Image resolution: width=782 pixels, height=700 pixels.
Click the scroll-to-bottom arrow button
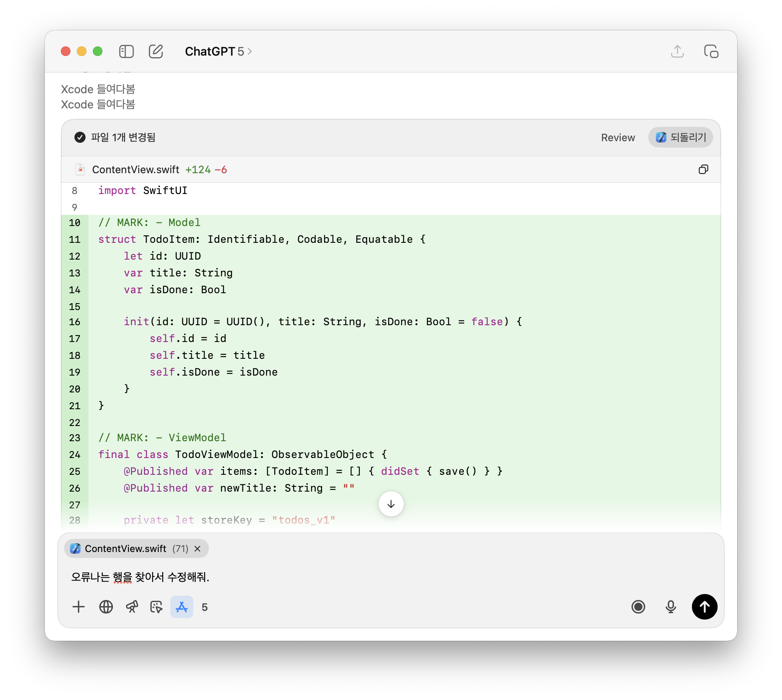click(x=391, y=504)
